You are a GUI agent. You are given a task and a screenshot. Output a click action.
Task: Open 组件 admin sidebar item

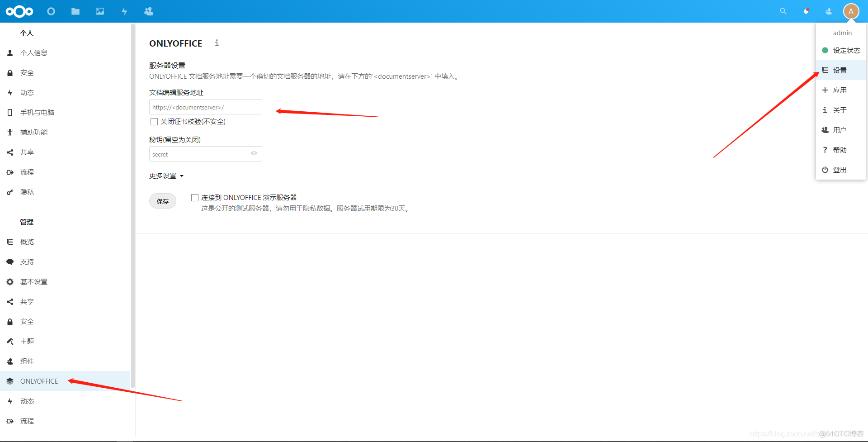point(65,361)
